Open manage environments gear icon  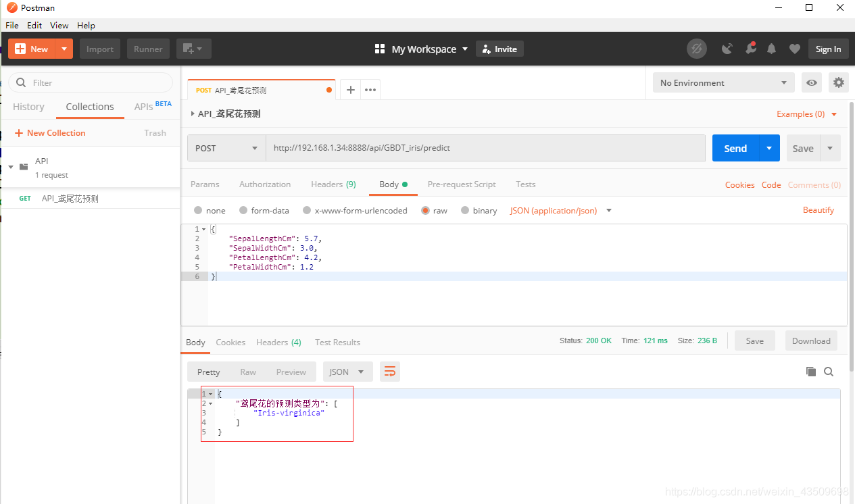coord(839,83)
